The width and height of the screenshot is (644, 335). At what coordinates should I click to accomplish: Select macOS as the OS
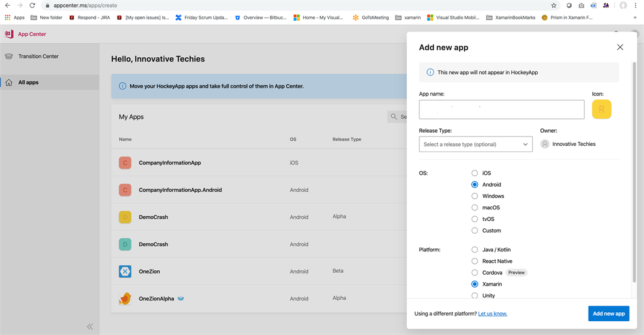[474, 208]
